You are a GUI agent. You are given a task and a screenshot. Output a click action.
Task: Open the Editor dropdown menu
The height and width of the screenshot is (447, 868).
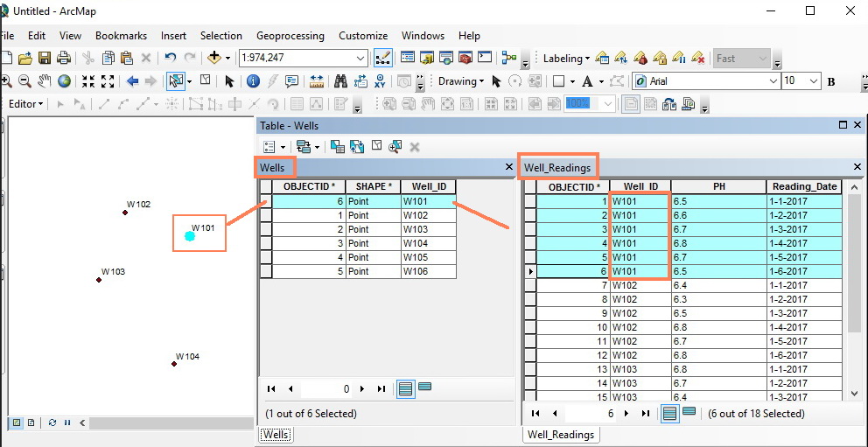pos(25,104)
